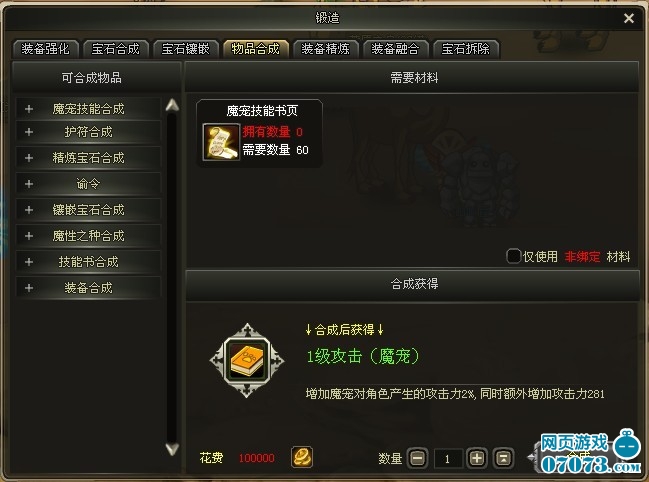Image resolution: width=649 pixels, height=482 pixels.
Task: Switch to the 装备强化 tab
Action: click(x=46, y=49)
